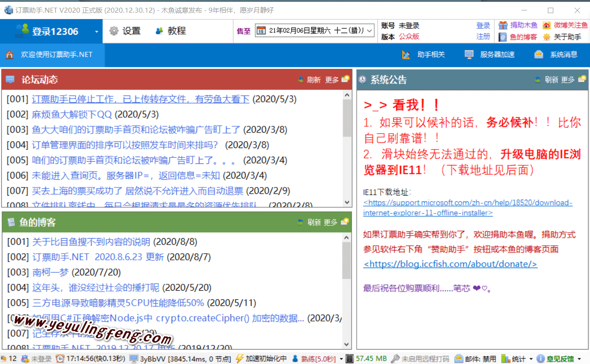This screenshot has width=590, height=364.
Task: Click the 微博关注鱼 link
Action: click(x=571, y=25)
